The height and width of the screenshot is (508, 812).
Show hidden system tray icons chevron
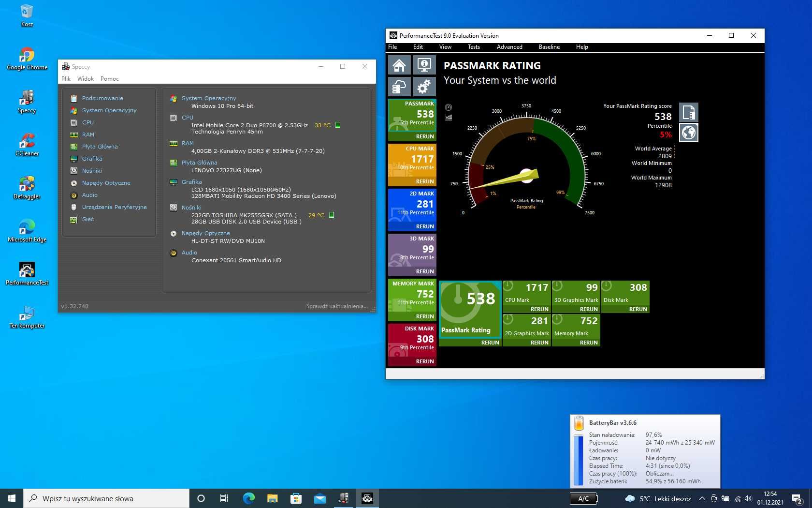[x=702, y=498]
